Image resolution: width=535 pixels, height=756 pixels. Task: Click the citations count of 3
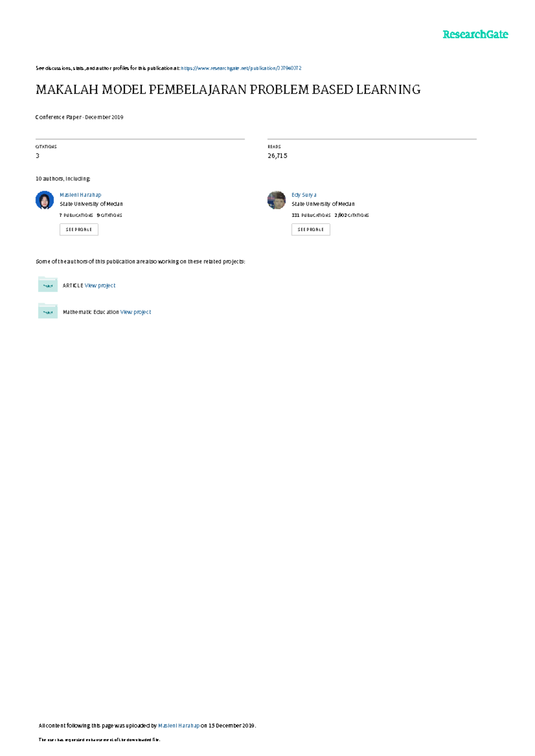coord(37,156)
